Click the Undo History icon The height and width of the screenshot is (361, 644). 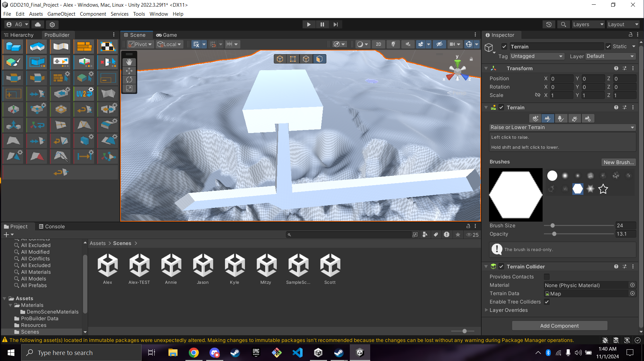(x=549, y=24)
